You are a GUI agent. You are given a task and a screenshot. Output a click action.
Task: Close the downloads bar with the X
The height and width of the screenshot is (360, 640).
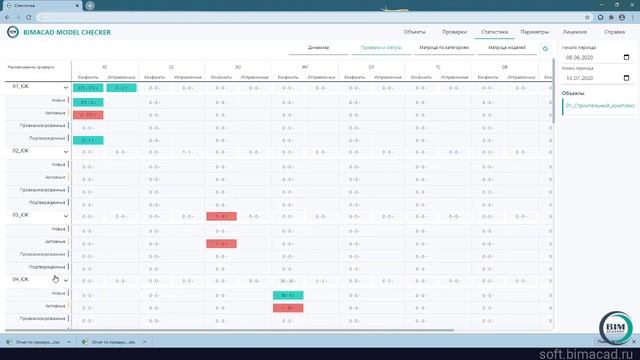pos(634,342)
